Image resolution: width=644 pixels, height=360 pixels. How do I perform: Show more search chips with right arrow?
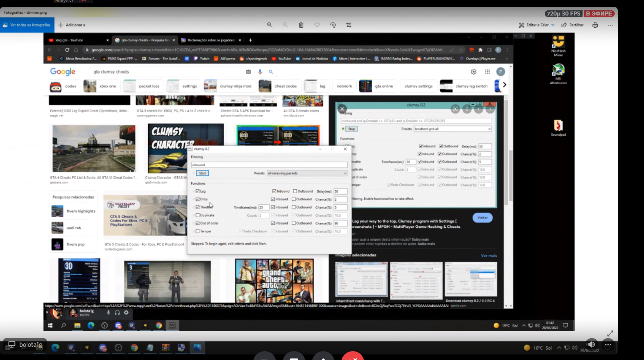coord(504,85)
